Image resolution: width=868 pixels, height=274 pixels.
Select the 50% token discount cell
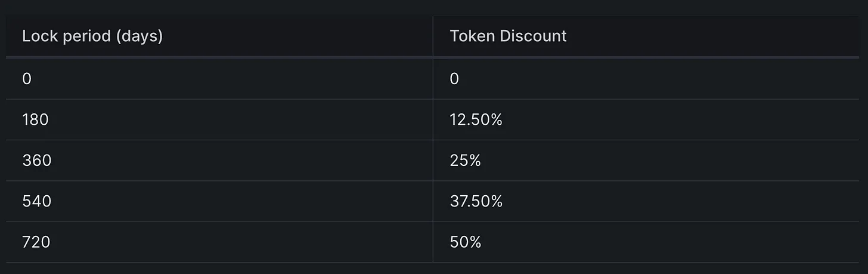click(x=465, y=242)
